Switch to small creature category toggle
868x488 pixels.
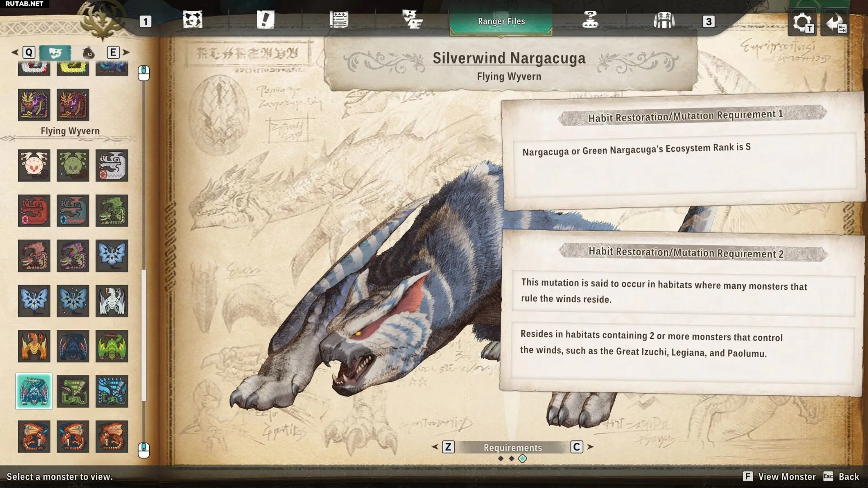pyautogui.click(x=89, y=53)
